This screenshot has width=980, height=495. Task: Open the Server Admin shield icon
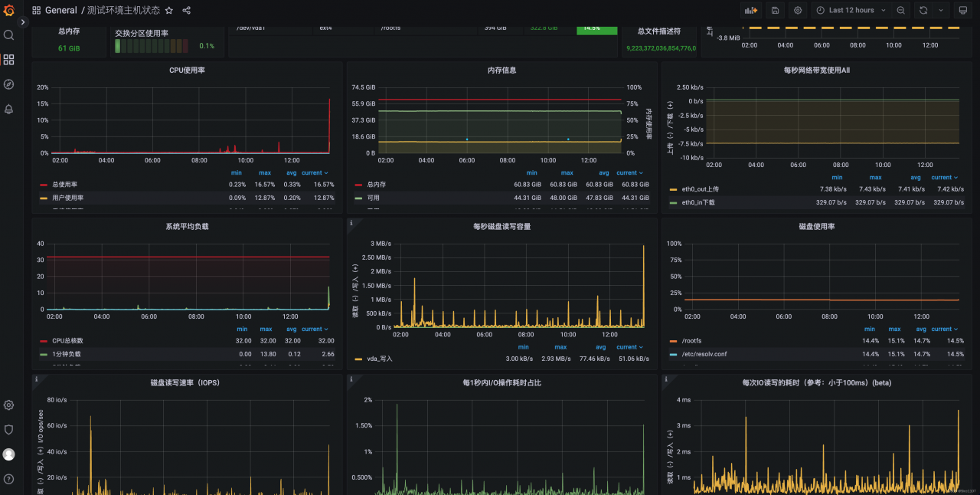coord(8,430)
